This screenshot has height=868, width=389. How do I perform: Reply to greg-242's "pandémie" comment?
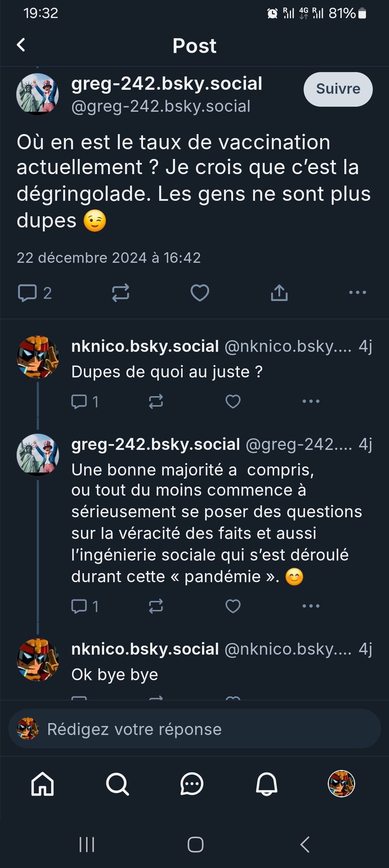(x=80, y=606)
